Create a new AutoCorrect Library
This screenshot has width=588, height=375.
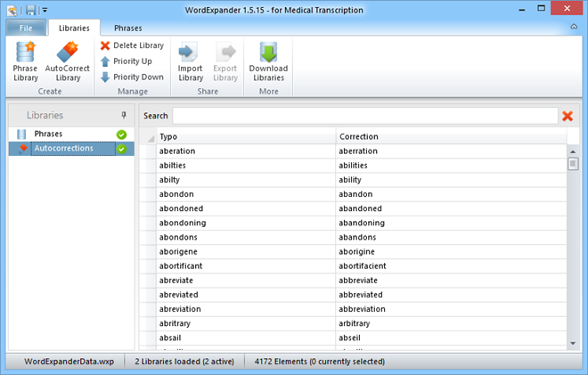pyautogui.click(x=68, y=61)
